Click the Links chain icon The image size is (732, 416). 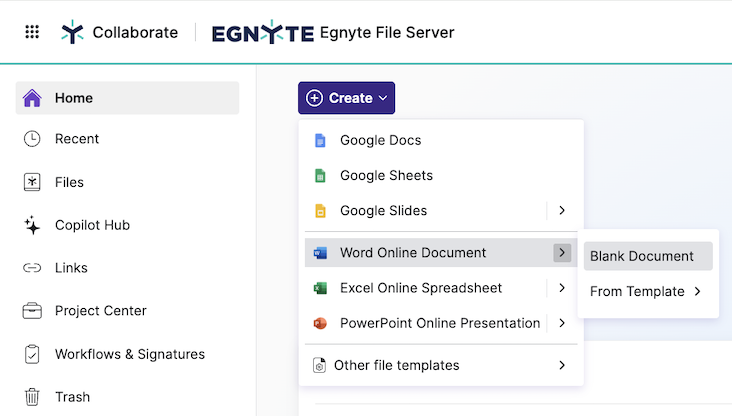32,268
